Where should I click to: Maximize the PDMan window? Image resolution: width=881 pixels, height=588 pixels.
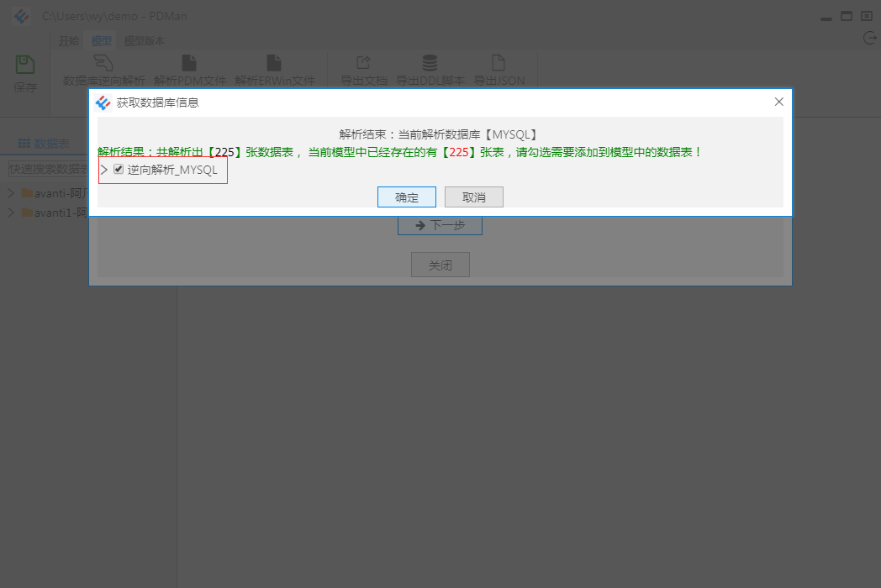click(847, 16)
